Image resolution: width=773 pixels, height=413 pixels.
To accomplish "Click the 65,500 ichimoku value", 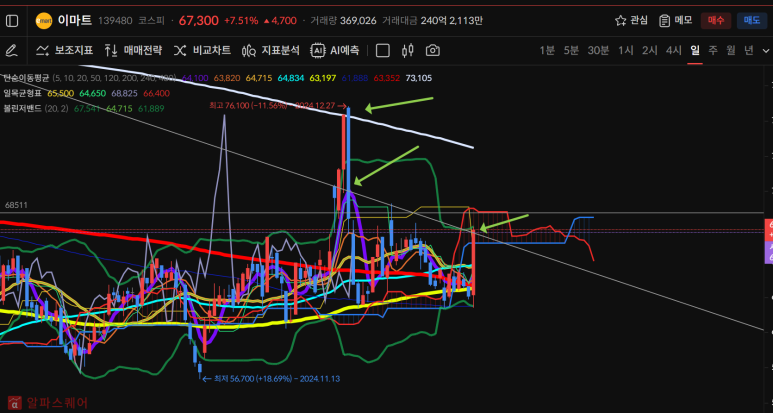I will (61, 93).
